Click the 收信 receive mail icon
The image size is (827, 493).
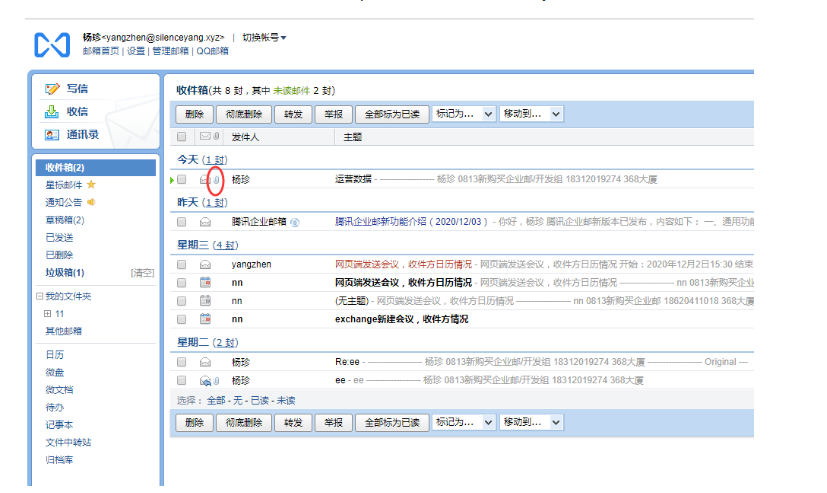point(52,112)
